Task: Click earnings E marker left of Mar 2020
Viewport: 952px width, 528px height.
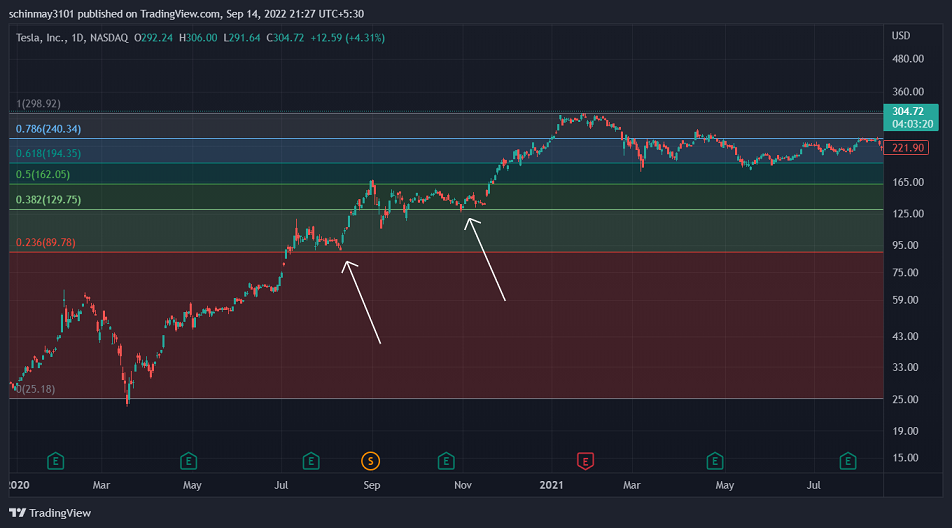Action: 55,461
